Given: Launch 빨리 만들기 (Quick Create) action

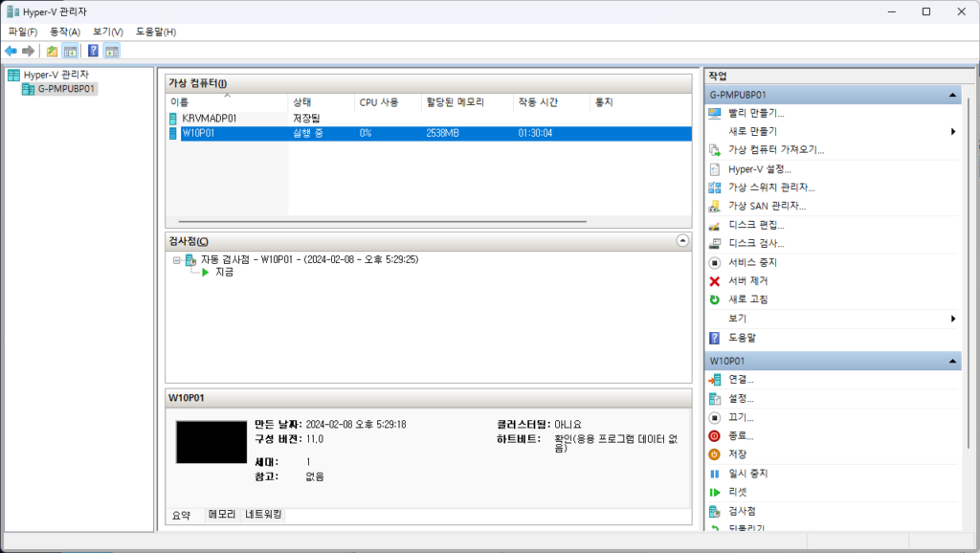Looking at the screenshot, I should click(x=756, y=113).
